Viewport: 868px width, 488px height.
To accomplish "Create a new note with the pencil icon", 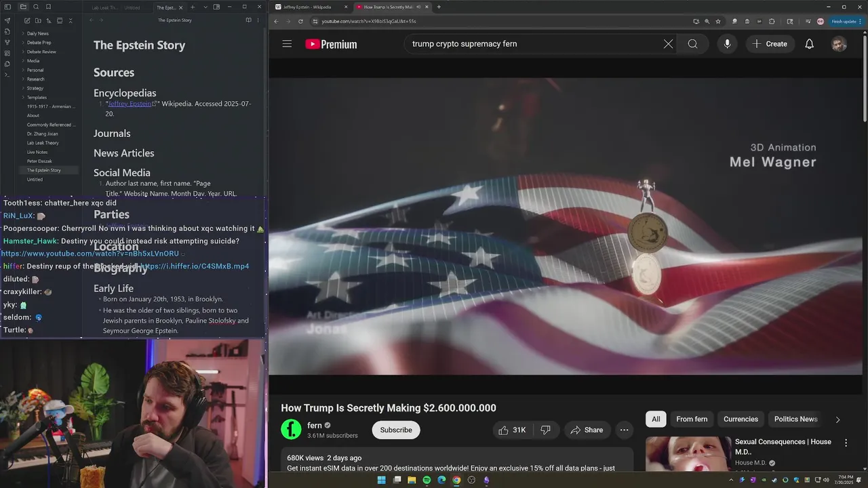I will pos(27,21).
